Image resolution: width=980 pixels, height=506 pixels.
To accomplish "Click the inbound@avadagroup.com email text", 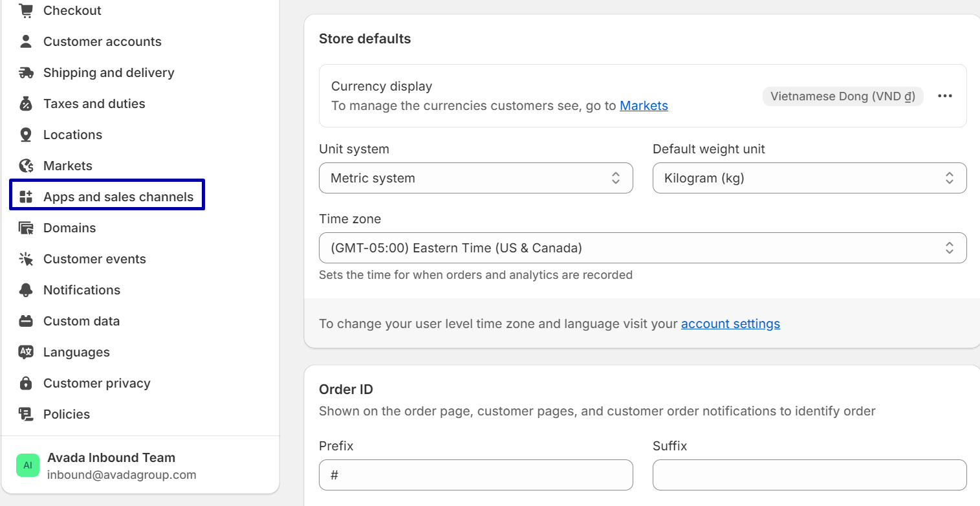I will tap(122, 474).
